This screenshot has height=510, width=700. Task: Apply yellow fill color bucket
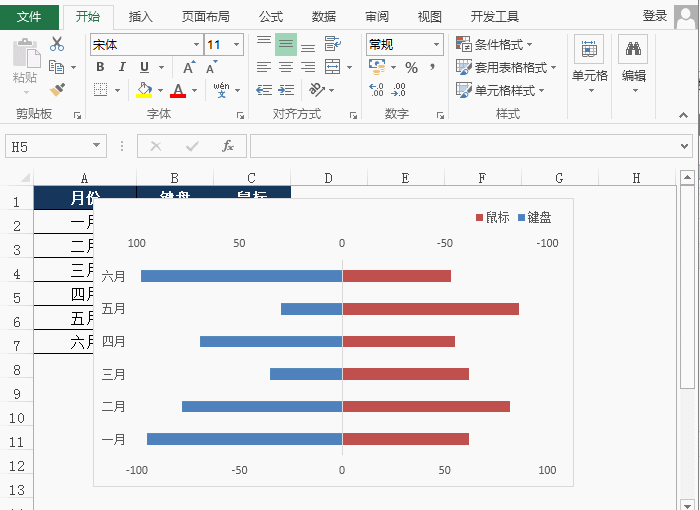point(144,90)
